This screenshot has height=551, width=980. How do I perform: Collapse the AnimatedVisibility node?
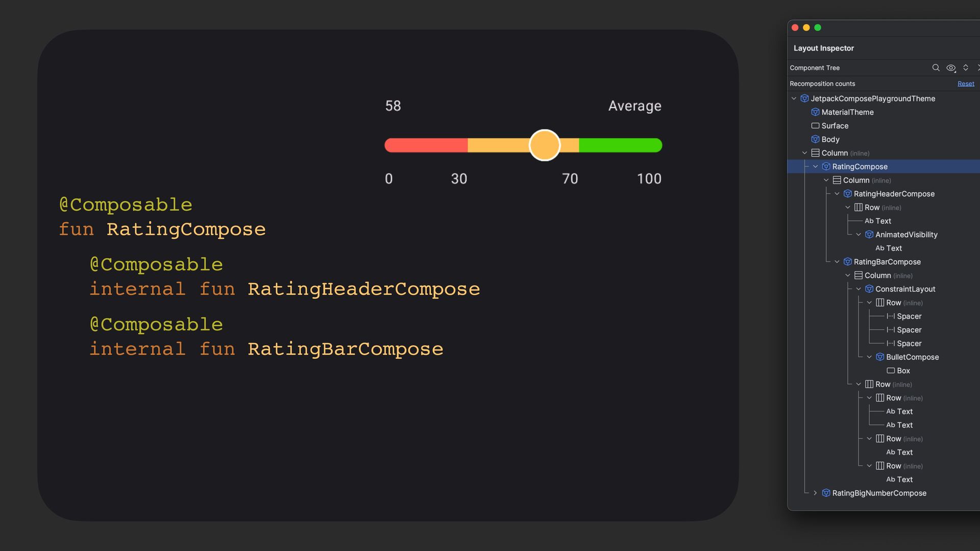(859, 235)
